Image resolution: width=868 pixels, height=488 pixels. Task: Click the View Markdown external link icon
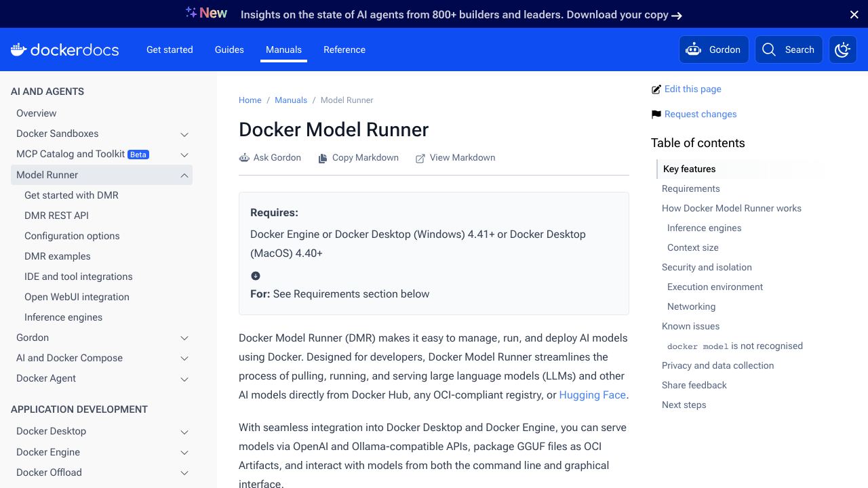coord(420,158)
